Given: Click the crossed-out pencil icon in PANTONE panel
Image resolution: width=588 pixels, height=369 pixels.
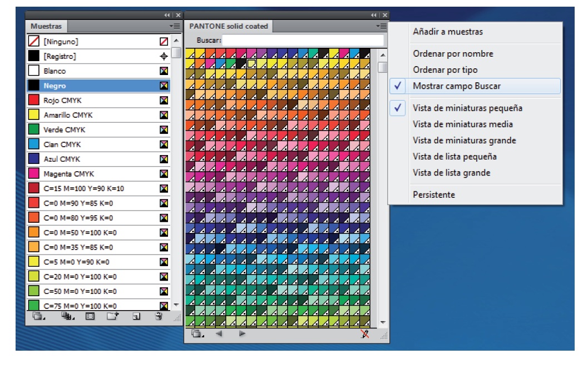Looking at the screenshot, I should click(x=365, y=334).
